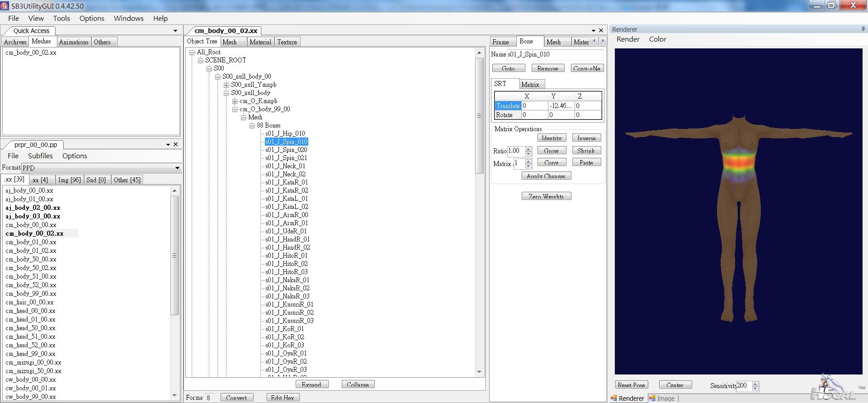Click the Remove bone button
Viewport: 868px width, 403px height.
548,68
